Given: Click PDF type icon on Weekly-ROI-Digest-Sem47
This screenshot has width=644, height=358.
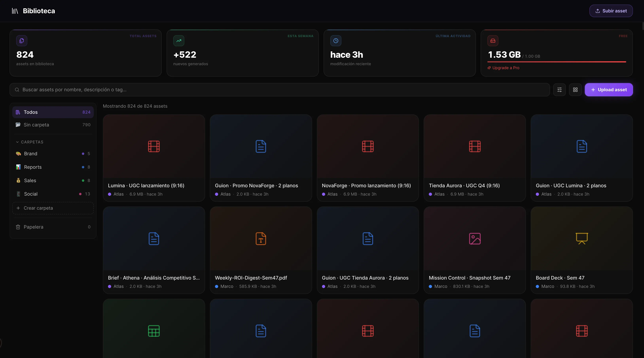Looking at the screenshot, I should pyautogui.click(x=261, y=239).
